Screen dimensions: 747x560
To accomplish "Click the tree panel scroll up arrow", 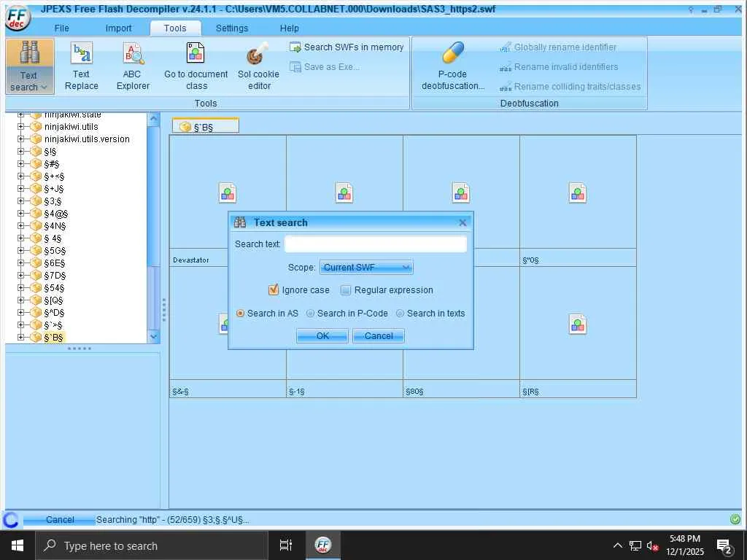I will [x=153, y=119].
